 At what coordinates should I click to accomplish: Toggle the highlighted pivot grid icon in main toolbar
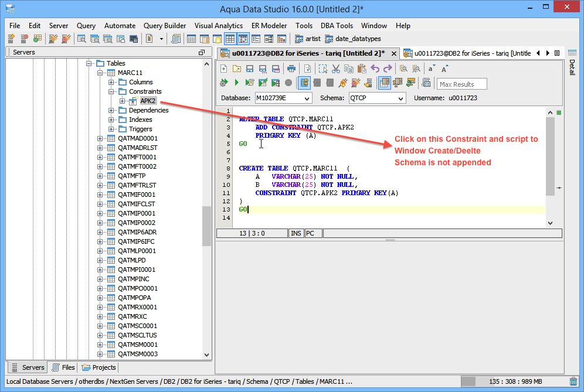[x=243, y=39]
